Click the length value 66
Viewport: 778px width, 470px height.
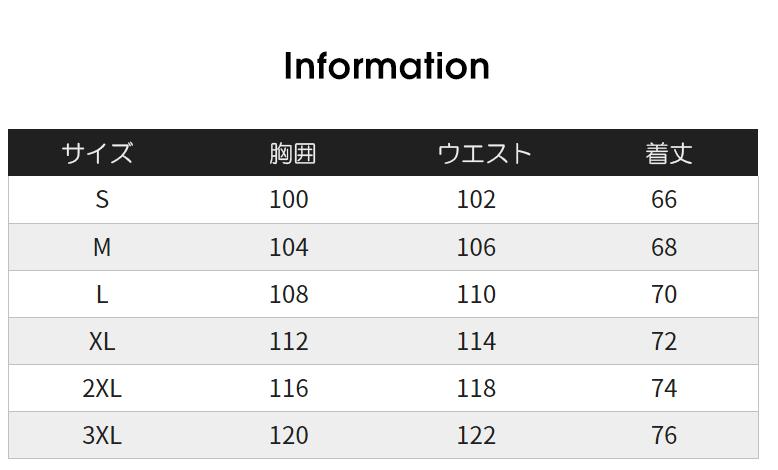click(x=664, y=199)
